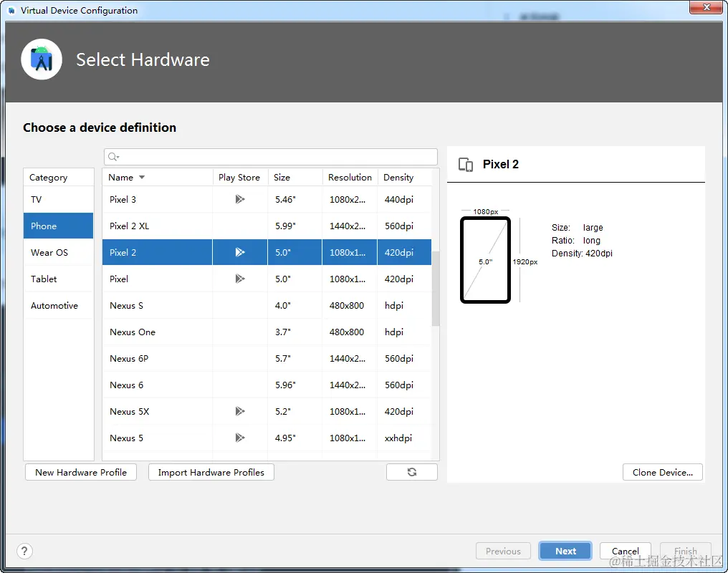This screenshot has height=573, width=728.
Task: Click Import Hardware Profiles button
Action: tap(211, 472)
